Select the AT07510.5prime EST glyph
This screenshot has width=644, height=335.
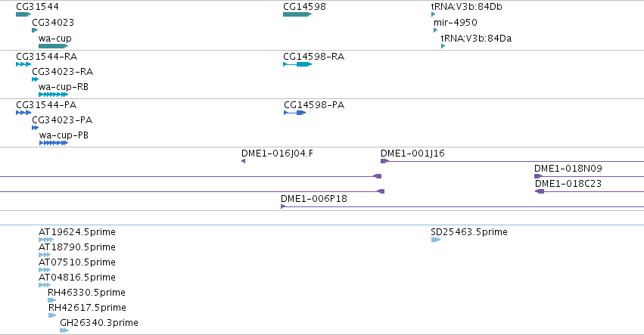tap(45, 270)
